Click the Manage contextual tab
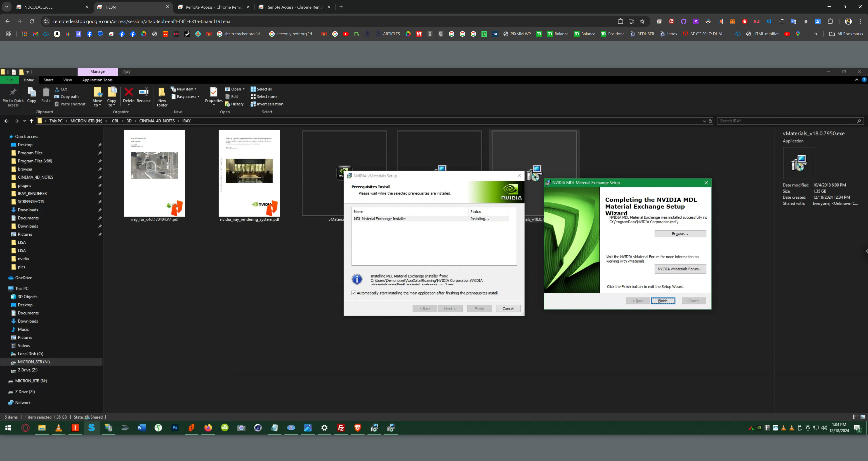This screenshot has width=868, height=461. tap(97, 71)
